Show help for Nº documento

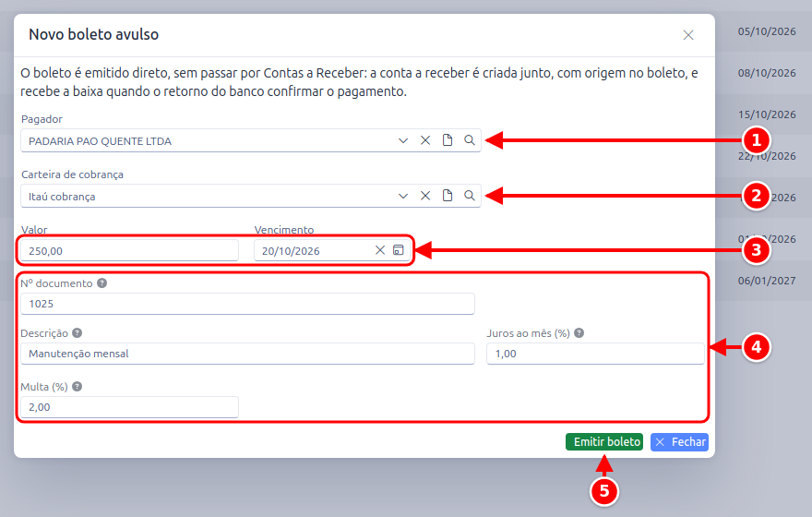[x=102, y=283]
